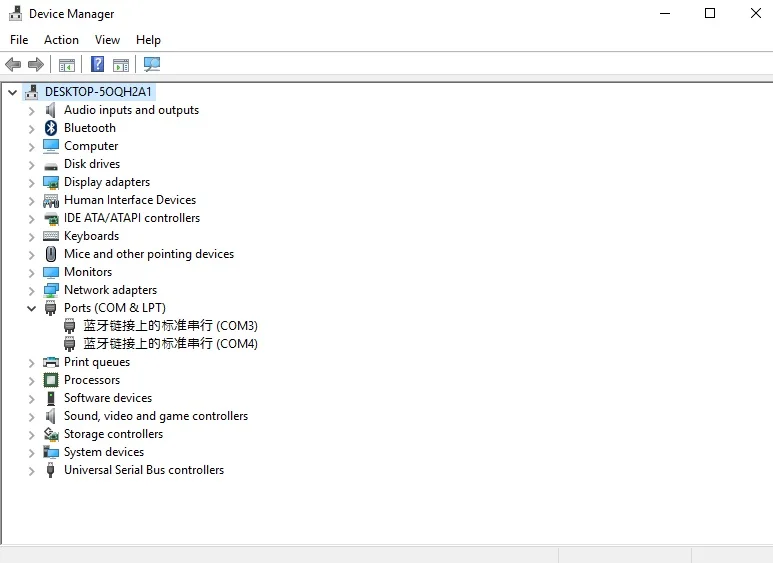
Task: Click the Audio inputs and outputs speaker icon
Action: coord(50,110)
